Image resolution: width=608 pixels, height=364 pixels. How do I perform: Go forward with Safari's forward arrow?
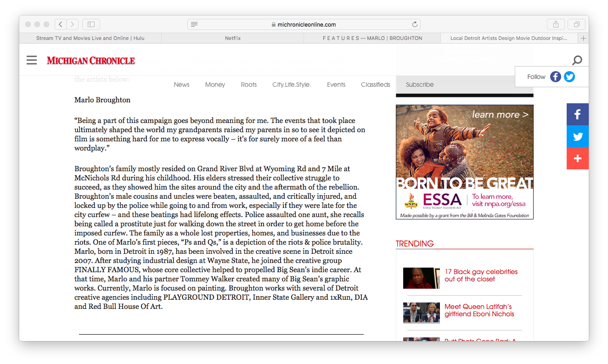[x=73, y=24]
